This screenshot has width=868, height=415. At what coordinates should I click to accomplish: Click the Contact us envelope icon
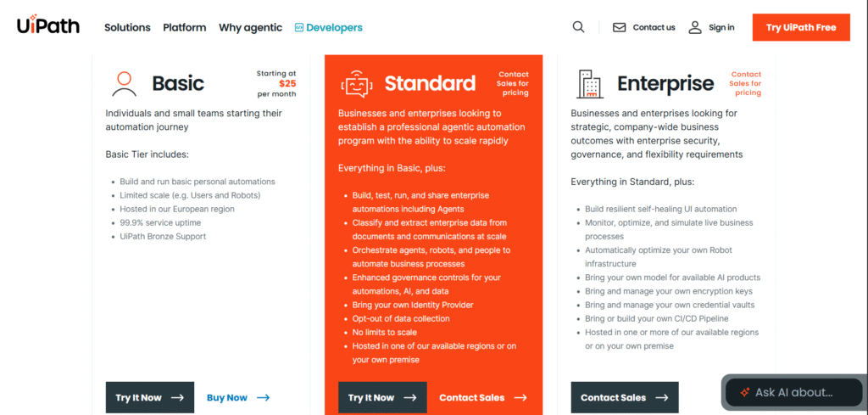click(x=619, y=27)
